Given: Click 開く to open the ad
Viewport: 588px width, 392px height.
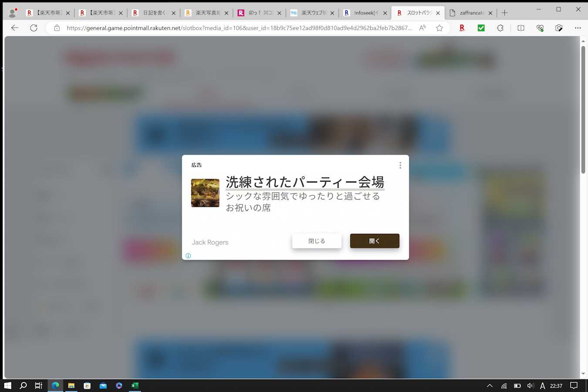Looking at the screenshot, I should (375, 241).
